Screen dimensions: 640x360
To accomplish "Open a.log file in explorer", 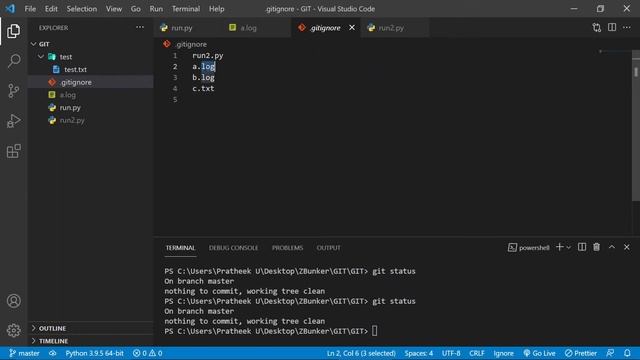I will (91, 95).
